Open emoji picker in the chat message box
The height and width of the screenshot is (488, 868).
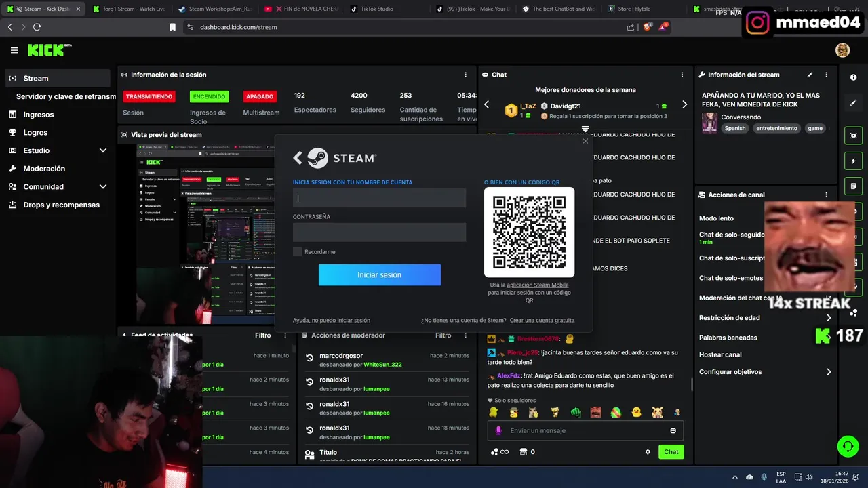coord(673,430)
